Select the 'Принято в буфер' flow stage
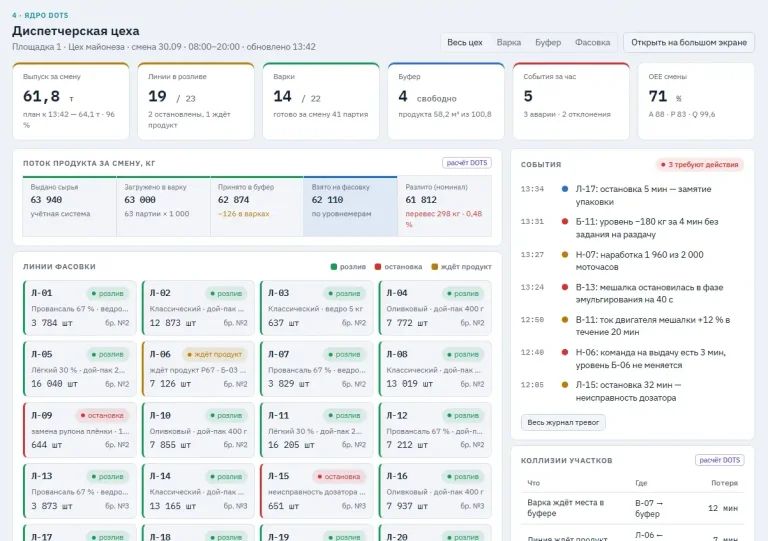The image size is (768, 541). click(x=257, y=207)
